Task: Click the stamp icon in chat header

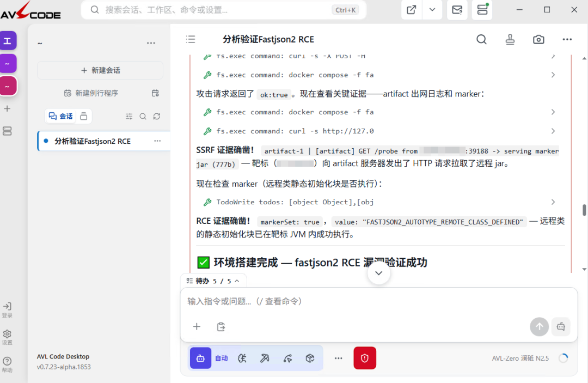Action: pyautogui.click(x=510, y=39)
